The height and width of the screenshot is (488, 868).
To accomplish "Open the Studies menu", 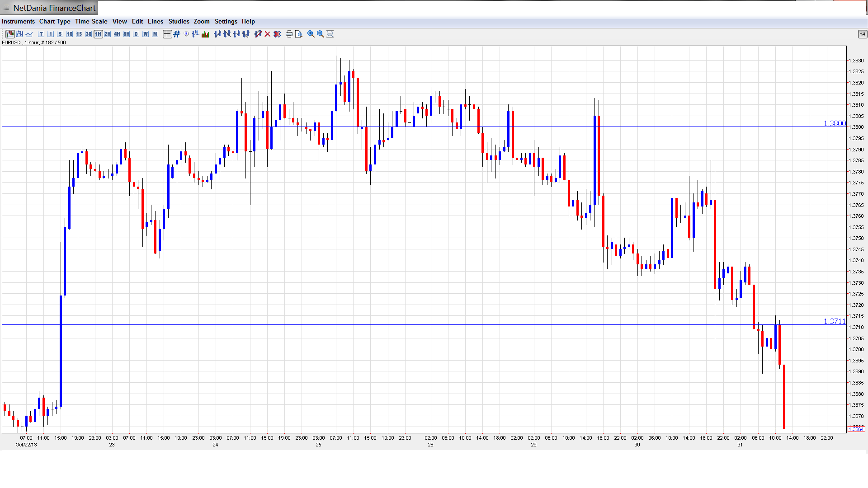I will pyautogui.click(x=179, y=21).
